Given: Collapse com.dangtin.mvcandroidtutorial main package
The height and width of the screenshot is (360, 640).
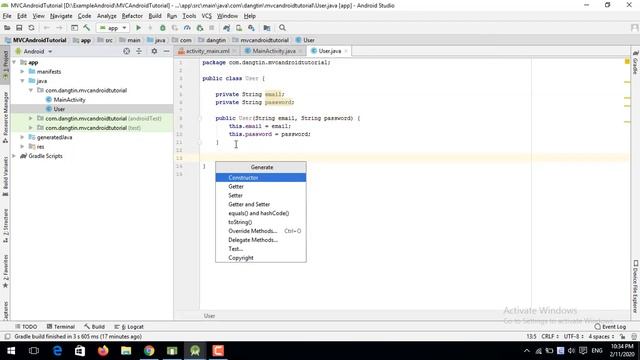Looking at the screenshot, I should 31,91.
